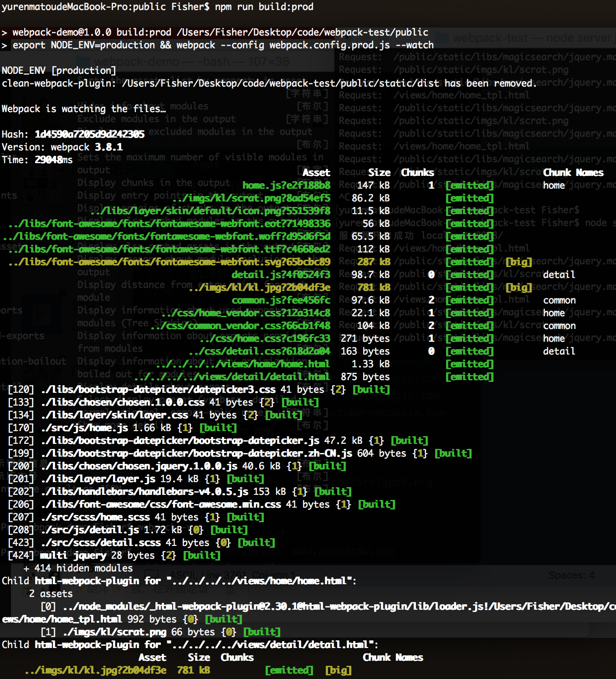Image resolution: width=616 pixels, height=679 pixels.
Task: Select the yellow '287 kB' size value
Action: coord(374,262)
